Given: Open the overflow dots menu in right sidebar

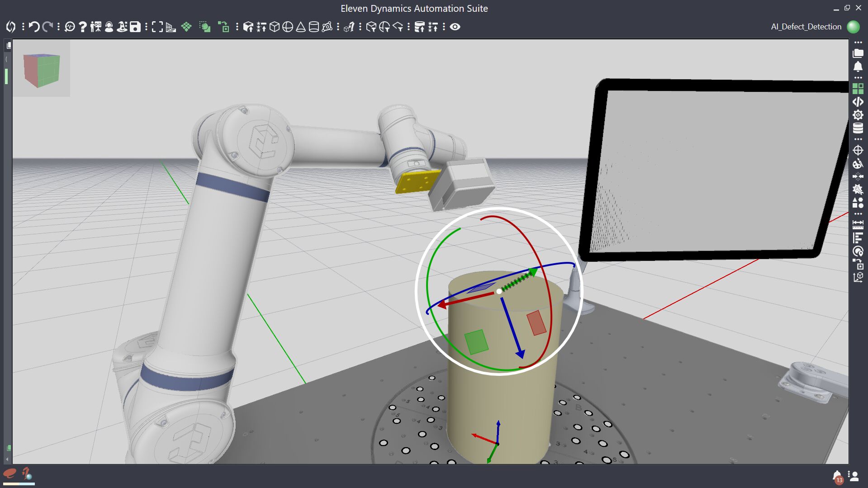Looking at the screenshot, I should 858,42.
